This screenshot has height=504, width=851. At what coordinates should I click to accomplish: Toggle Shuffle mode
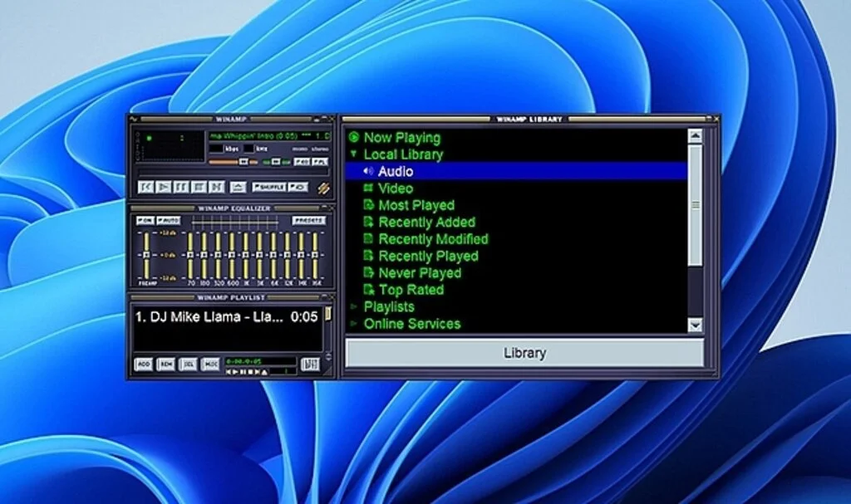point(269,187)
